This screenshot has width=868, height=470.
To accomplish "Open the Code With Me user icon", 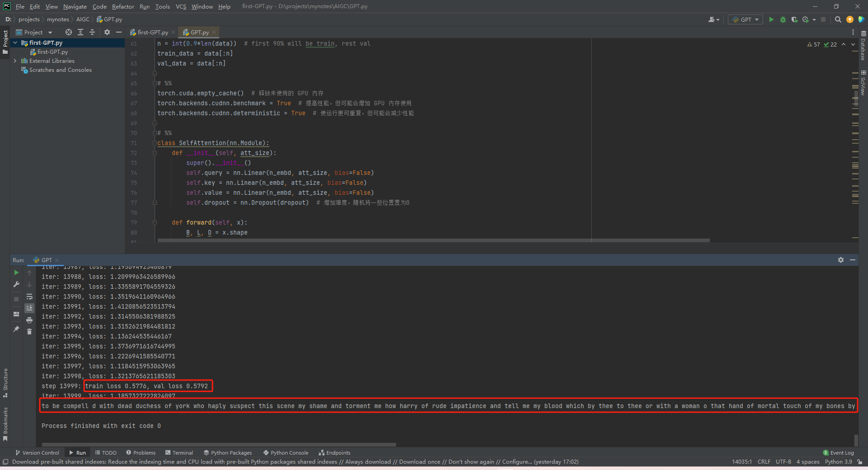I will (712, 19).
